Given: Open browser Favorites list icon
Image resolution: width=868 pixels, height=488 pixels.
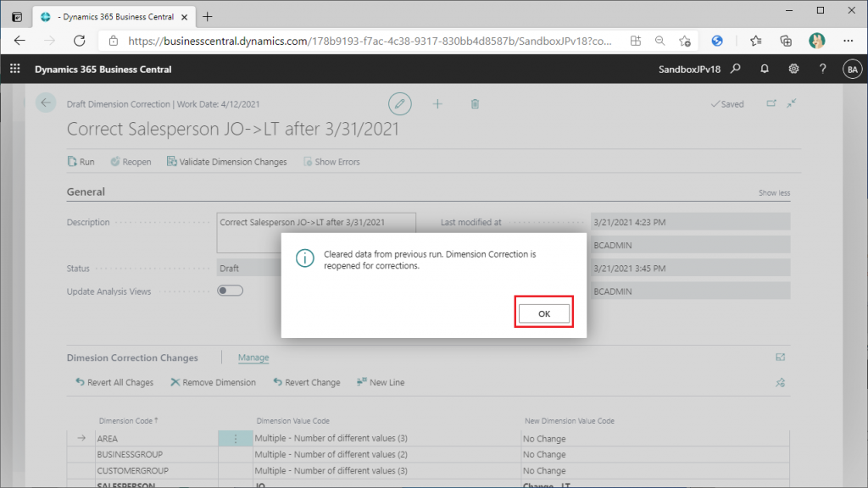Looking at the screenshot, I should point(755,41).
